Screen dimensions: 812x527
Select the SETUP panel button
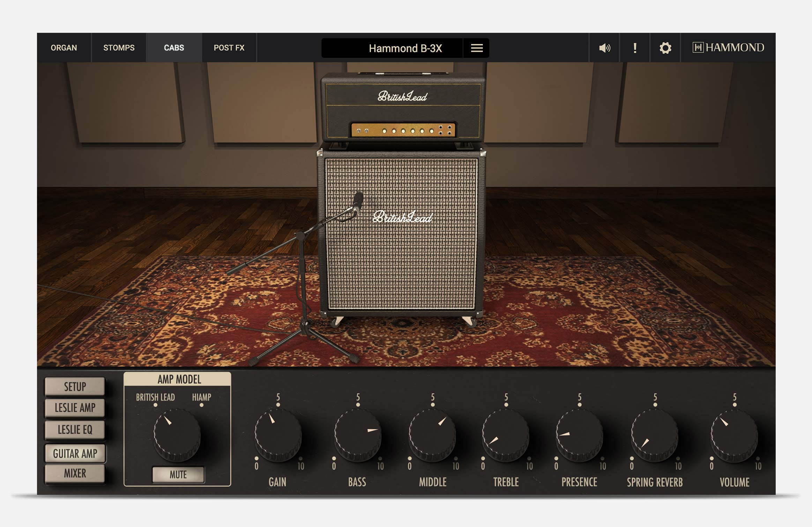[x=74, y=387]
